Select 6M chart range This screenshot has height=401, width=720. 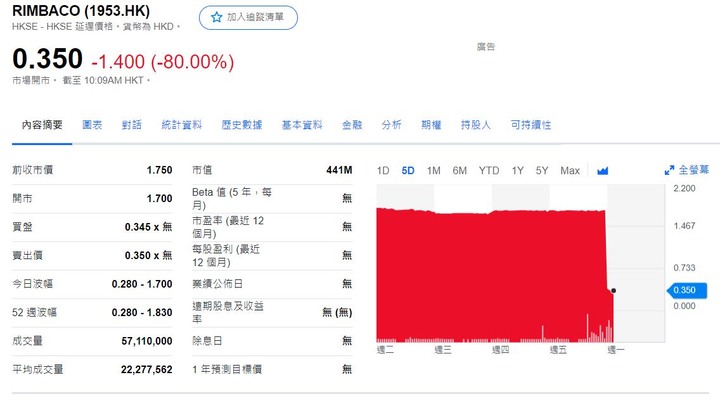coord(460,171)
